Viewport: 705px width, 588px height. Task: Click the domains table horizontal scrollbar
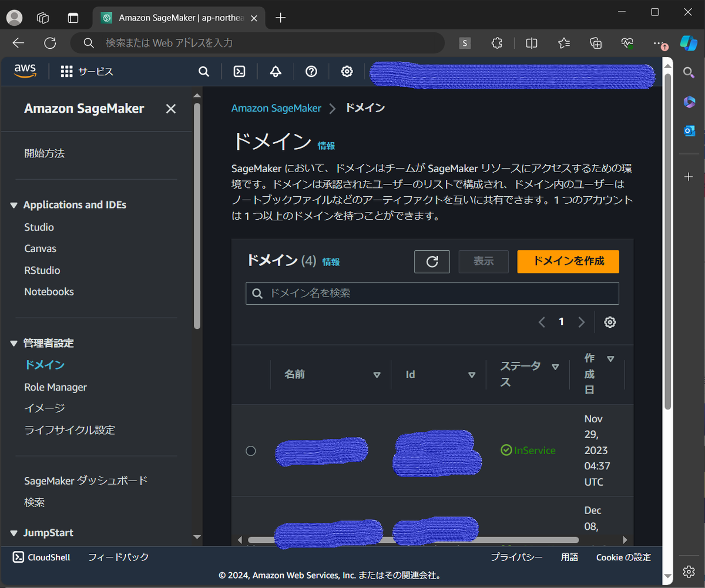click(413, 540)
